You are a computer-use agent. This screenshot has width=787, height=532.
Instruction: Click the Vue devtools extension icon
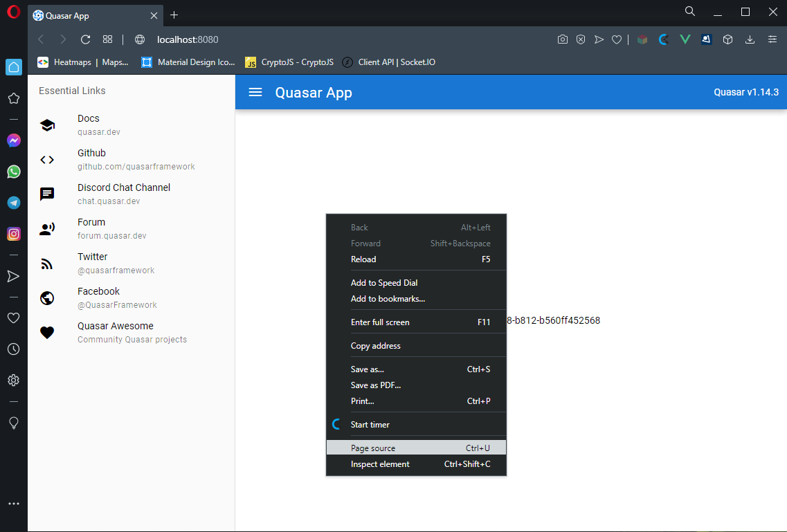coord(685,39)
